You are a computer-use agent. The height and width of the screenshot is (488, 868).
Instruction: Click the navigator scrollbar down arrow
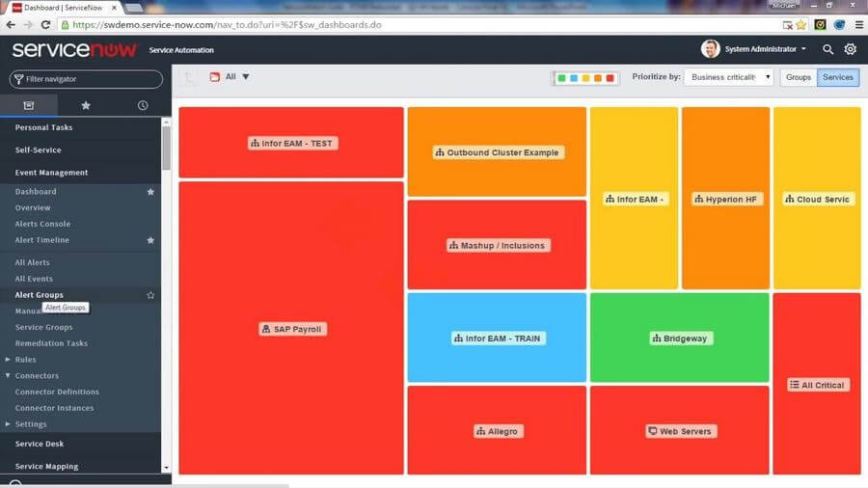[x=166, y=468]
